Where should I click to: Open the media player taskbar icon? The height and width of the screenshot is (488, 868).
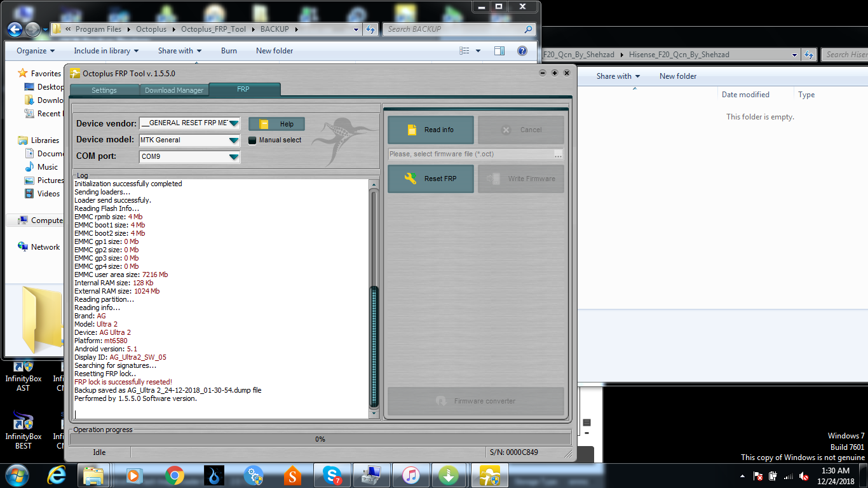click(134, 475)
